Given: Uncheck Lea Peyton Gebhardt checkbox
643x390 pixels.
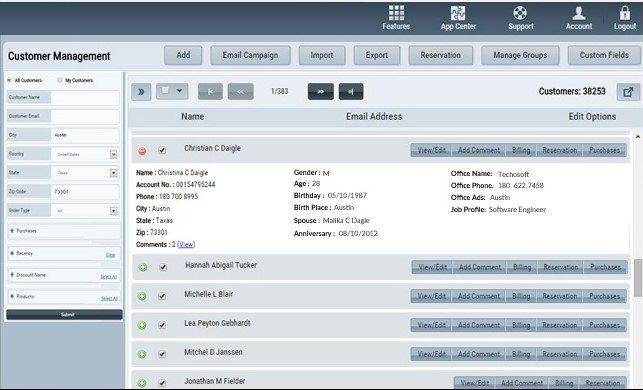Looking at the screenshot, I should coord(162,325).
